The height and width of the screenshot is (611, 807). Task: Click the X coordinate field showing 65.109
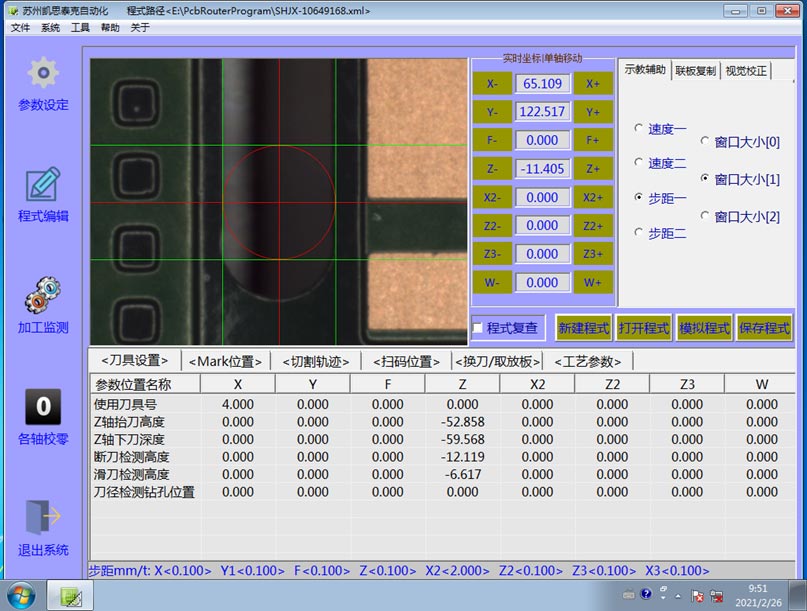click(x=542, y=83)
